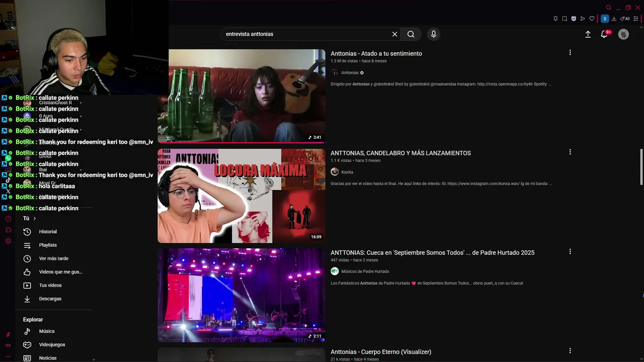Click the heart bookmark icon
Screen dimensions: 644x362
[592, 19]
